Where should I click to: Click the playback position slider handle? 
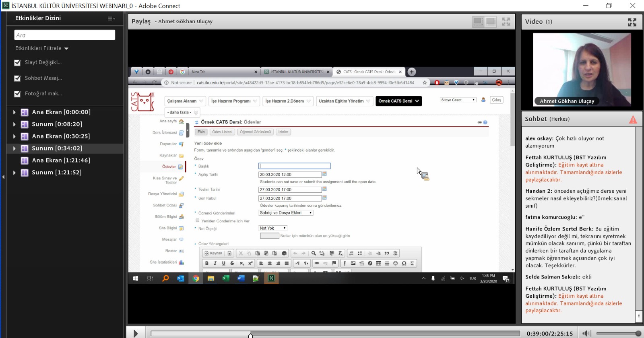(x=250, y=335)
